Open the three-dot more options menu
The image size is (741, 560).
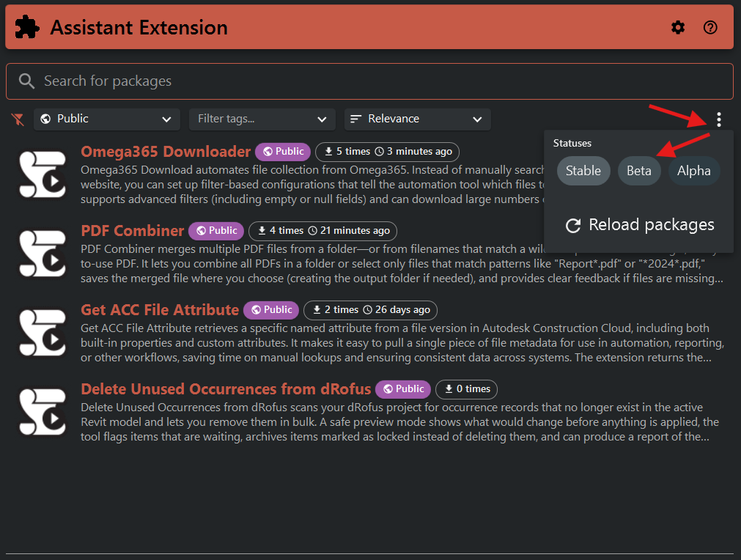coord(719,119)
